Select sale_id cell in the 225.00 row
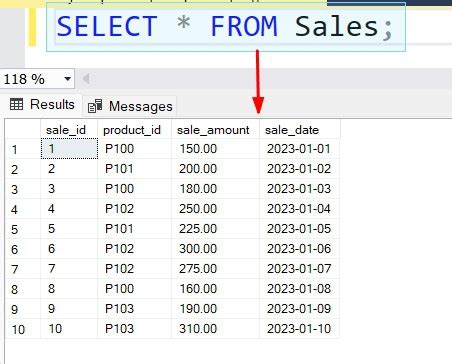The width and height of the screenshot is (452, 364). [69, 229]
